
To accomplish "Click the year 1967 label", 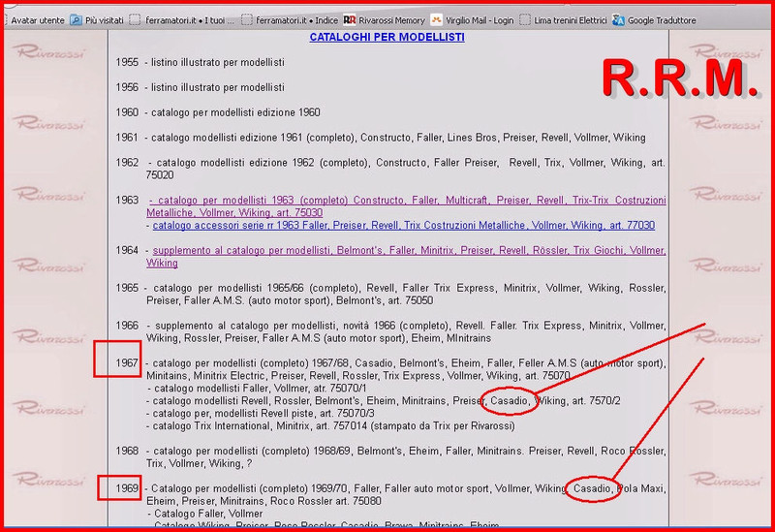I will [127, 363].
